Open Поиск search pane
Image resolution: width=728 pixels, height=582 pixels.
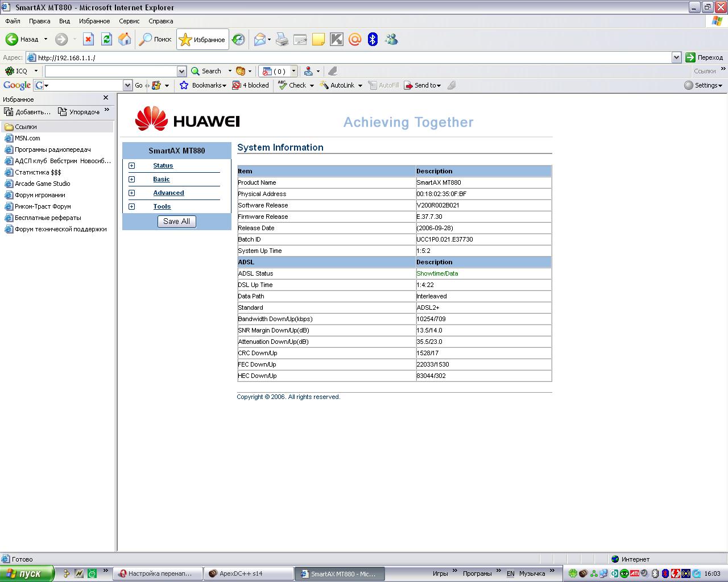[x=155, y=39]
